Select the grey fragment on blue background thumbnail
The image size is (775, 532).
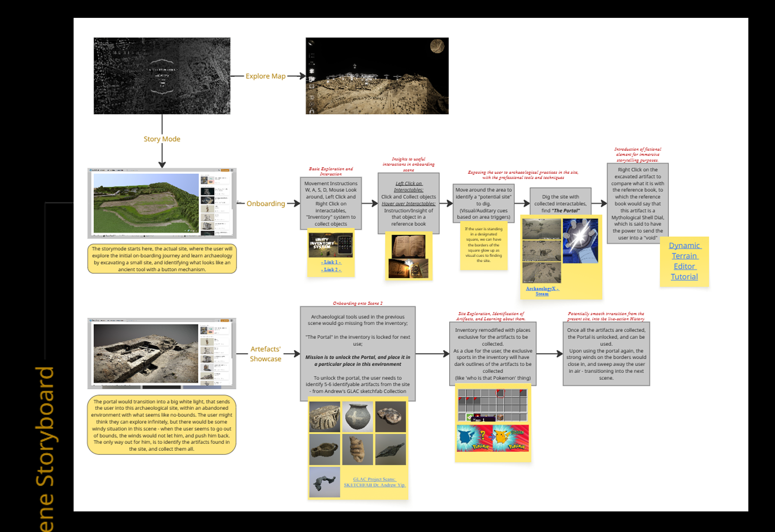(324, 482)
